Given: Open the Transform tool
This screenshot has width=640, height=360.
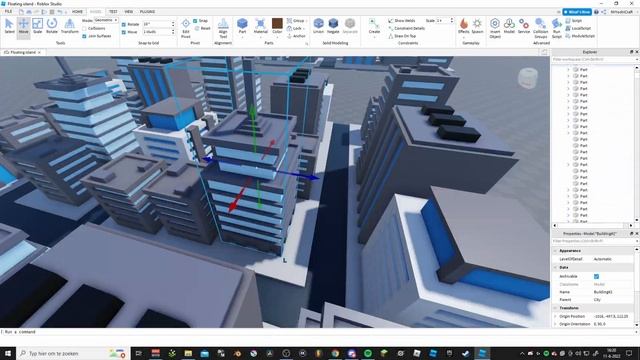Looking at the screenshot, I should click(69, 26).
